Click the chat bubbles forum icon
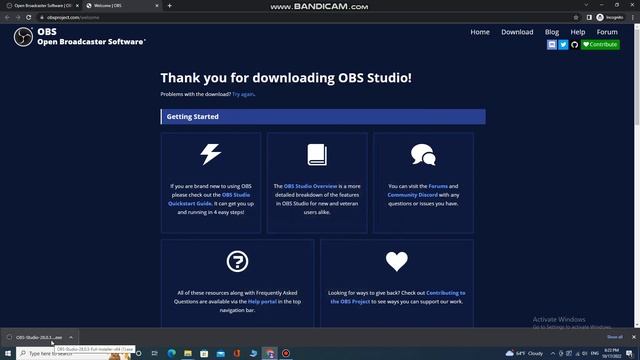 (x=423, y=155)
